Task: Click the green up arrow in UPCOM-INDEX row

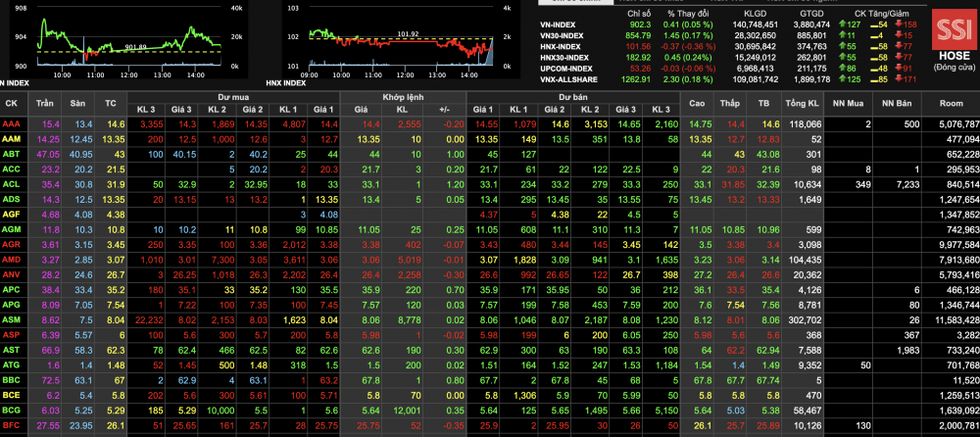Action: pyautogui.click(x=844, y=68)
